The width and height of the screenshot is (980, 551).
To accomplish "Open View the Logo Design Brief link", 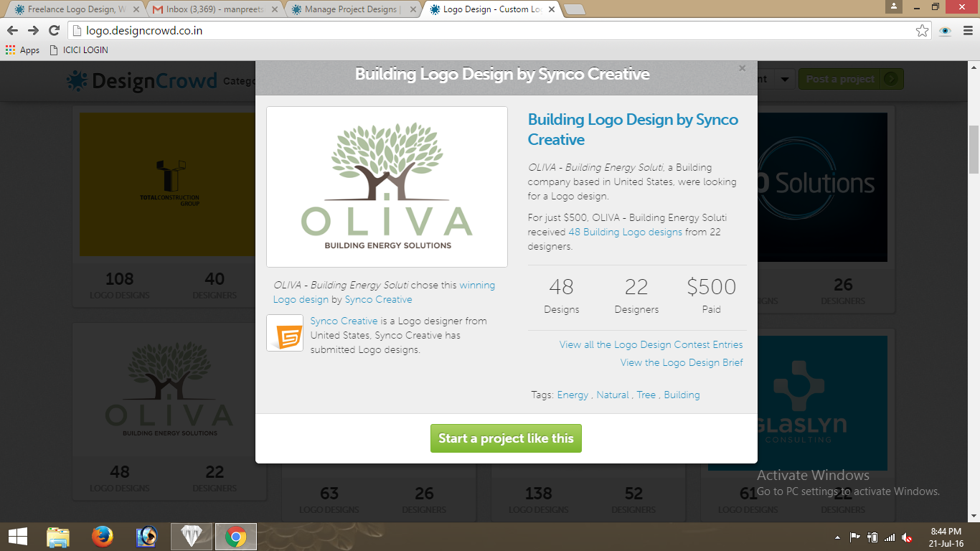I will click(681, 362).
